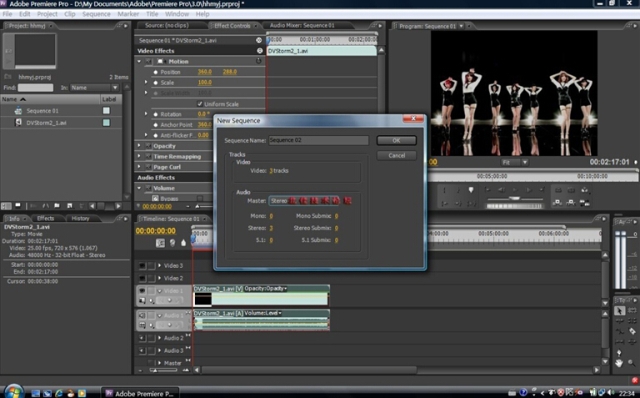Toggle Uniform Scale checkbox
Viewport: 640px width, 398px height.
(200, 104)
